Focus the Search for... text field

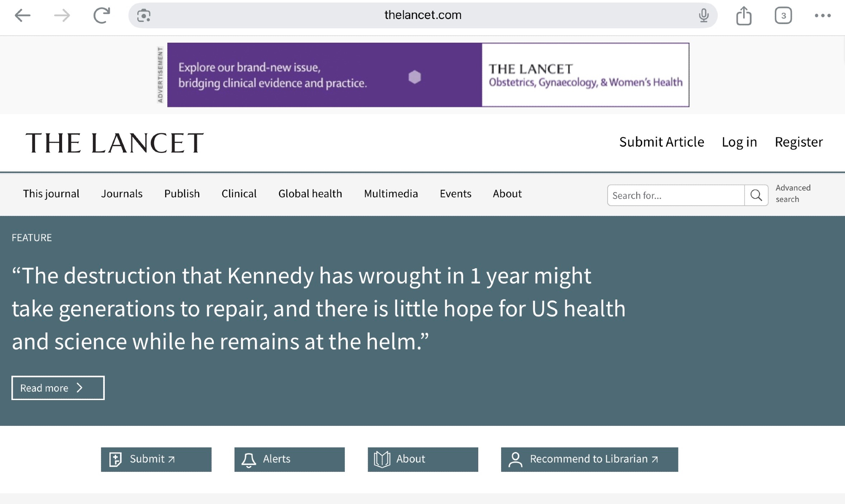[x=676, y=195]
